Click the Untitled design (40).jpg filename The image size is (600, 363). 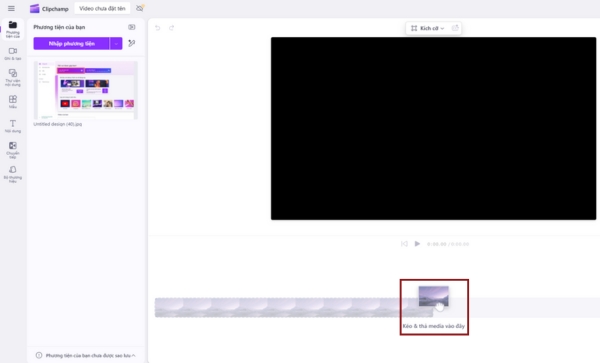coord(57,124)
